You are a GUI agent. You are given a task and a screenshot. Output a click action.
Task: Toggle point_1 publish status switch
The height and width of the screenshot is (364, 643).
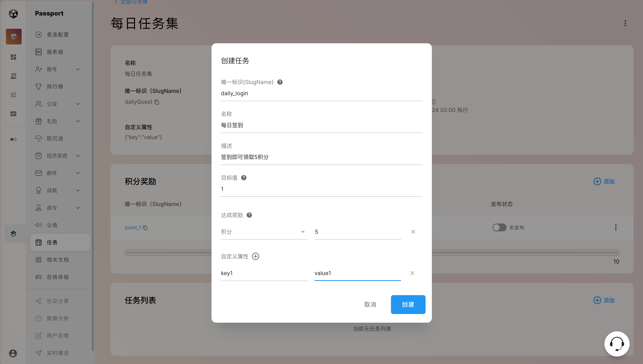[499, 227]
